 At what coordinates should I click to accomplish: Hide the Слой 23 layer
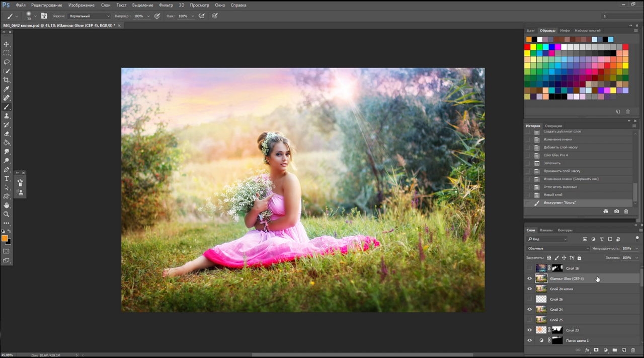pos(529,330)
